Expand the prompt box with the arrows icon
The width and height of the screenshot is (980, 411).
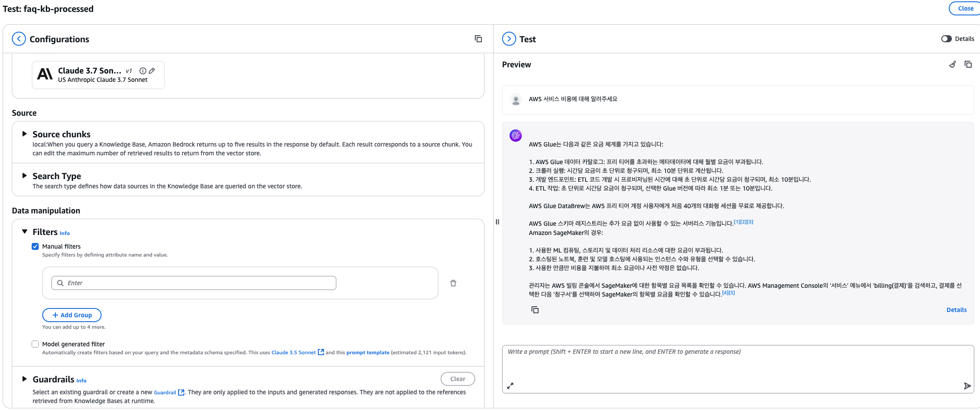[x=510, y=386]
